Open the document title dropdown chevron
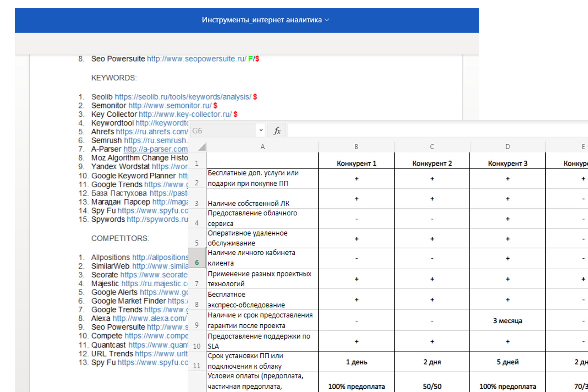The height and width of the screenshot is (392, 588). 327,20
